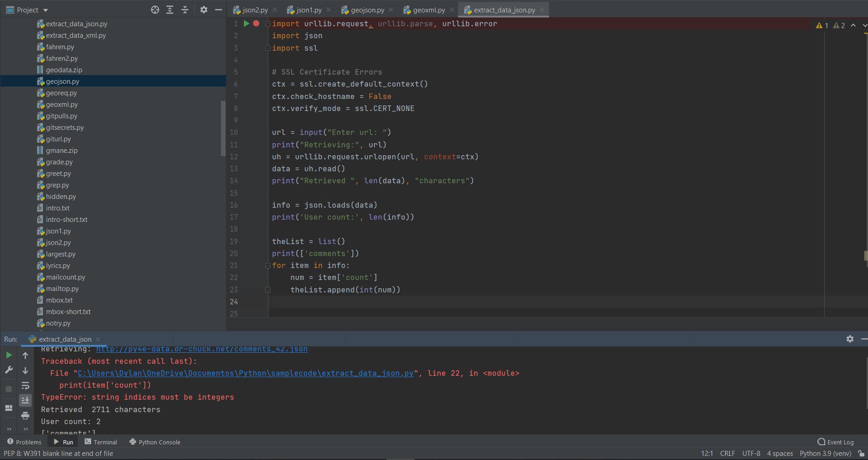Collapse the for loop on line 21
The width and height of the screenshot is (868, 460).
click(267, 266)
